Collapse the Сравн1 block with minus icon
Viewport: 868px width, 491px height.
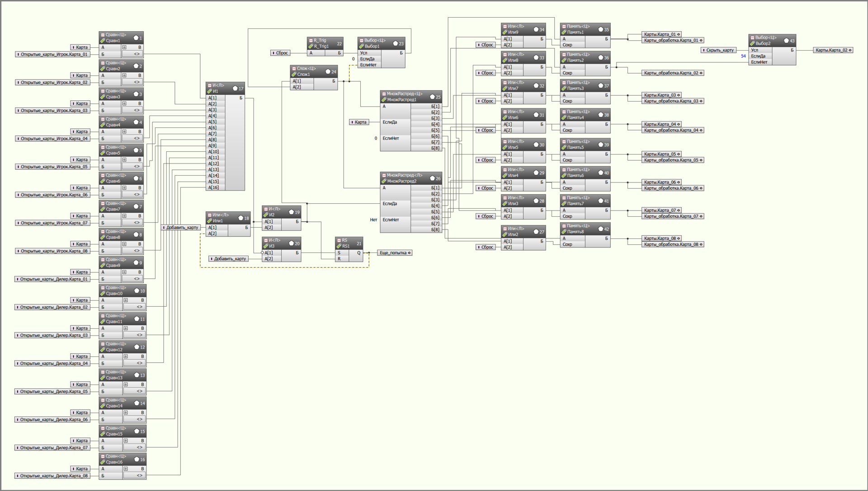click(x=103, y=35)
